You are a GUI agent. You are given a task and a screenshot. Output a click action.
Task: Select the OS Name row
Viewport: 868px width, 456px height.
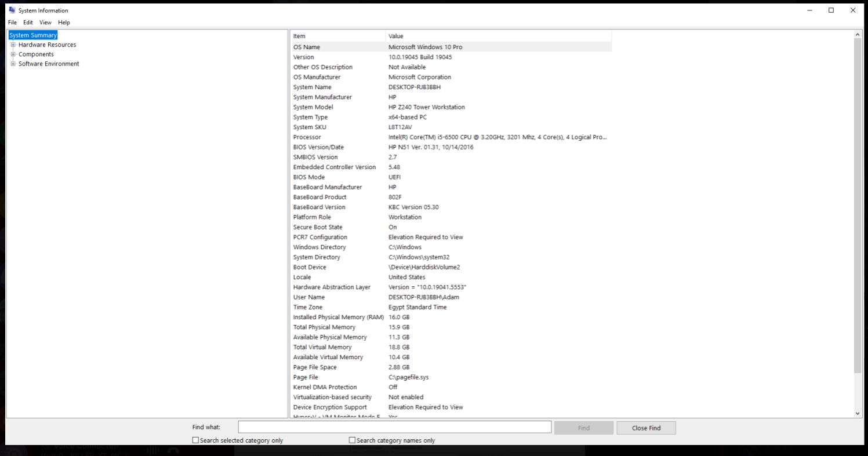point(451,47)
